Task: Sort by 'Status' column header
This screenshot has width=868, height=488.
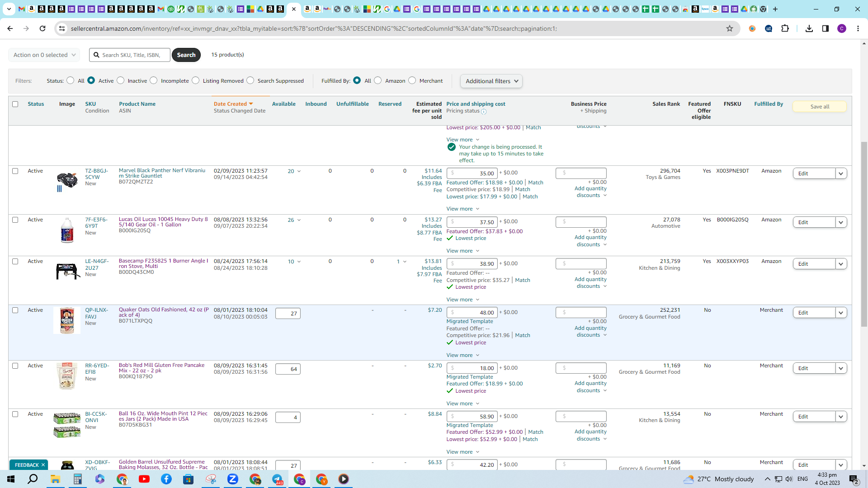Action: tap(36, 104)
